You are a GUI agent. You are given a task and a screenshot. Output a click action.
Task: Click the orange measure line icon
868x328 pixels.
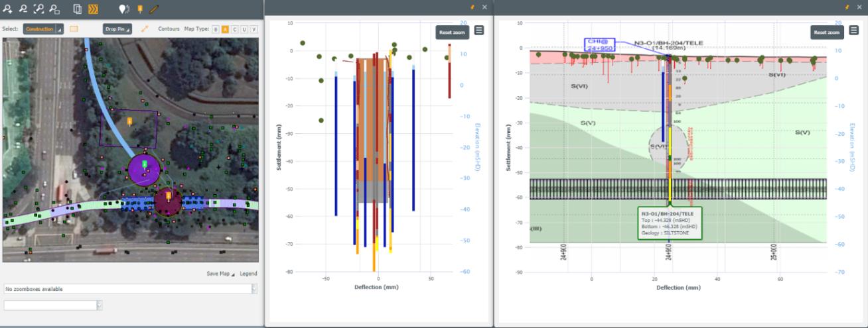(145, 29)
